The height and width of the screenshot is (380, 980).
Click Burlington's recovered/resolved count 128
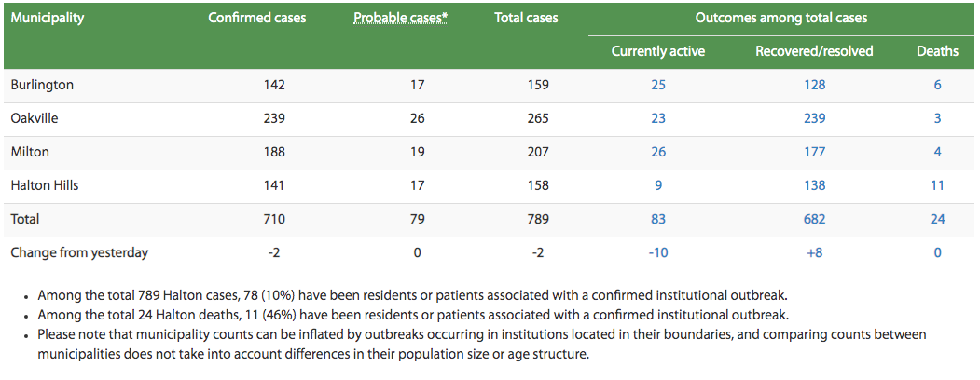pyautogui.click(x=814, y=85)
